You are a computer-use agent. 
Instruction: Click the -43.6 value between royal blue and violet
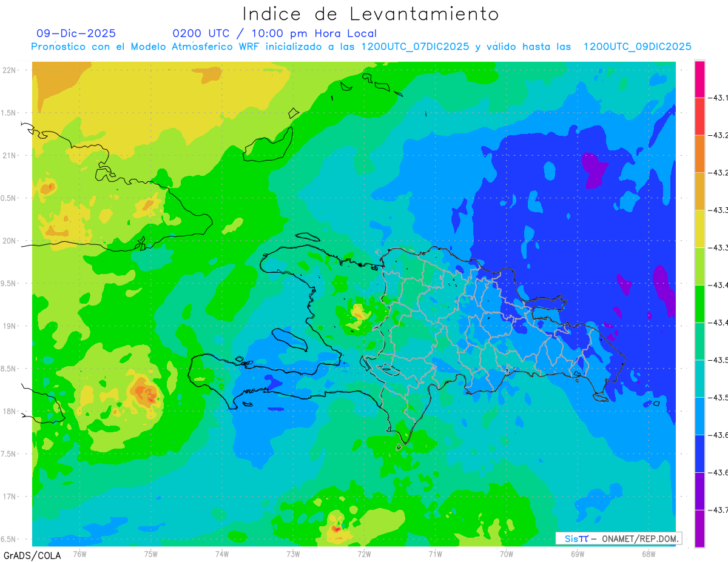(718, 472)
